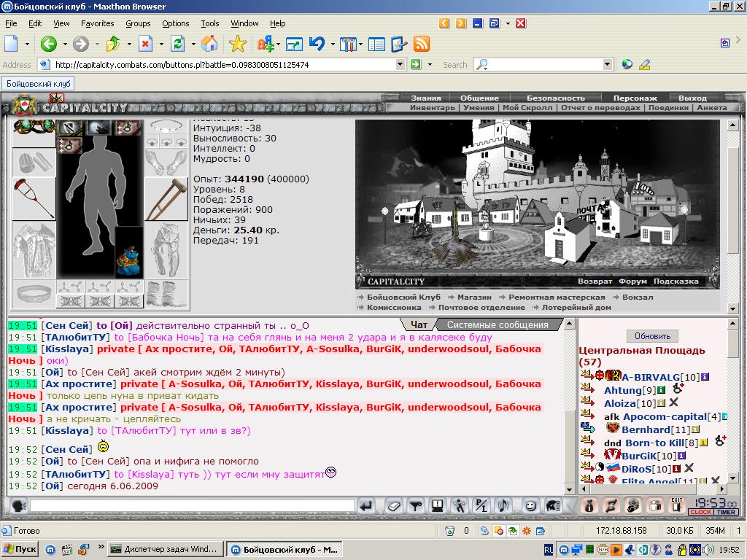Click the browser Home icon
The height and width of the screenshot is (560, 747).
click(x=209, y=44)
